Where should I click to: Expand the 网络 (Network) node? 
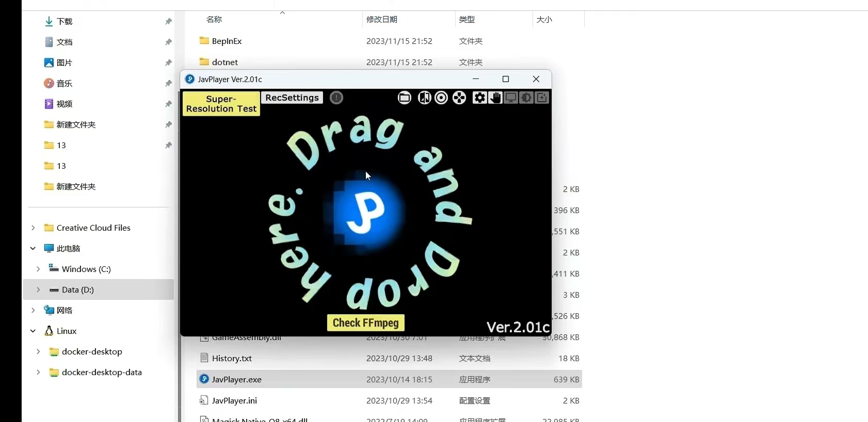(33, 310)
